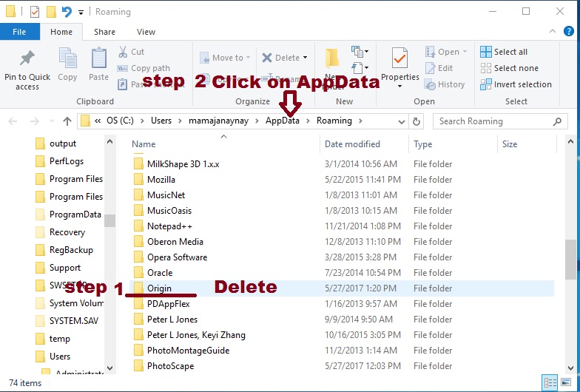580x392 pixels.
Task: Click the navigation pane scroll up arrow
Action: (x=109, y=142)
